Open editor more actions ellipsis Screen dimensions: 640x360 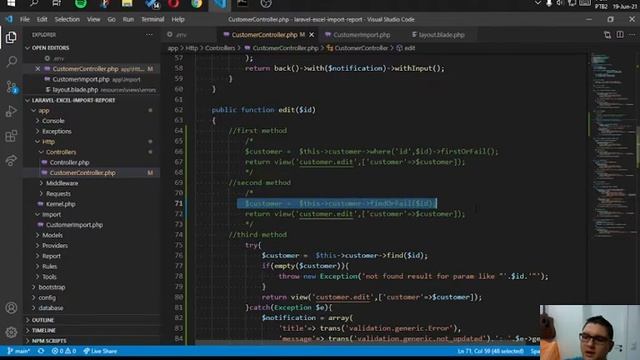(632, 35)
